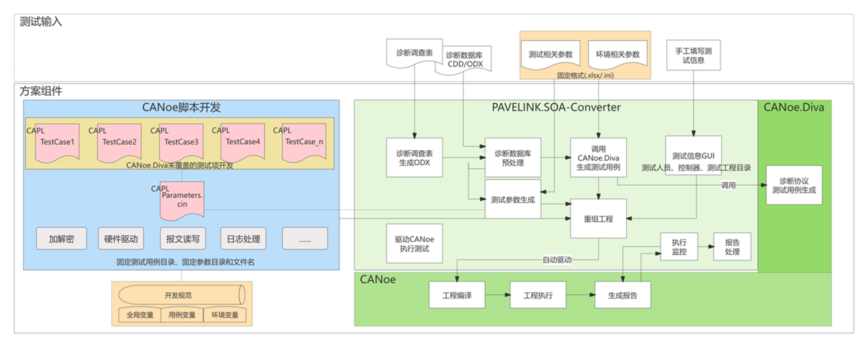Select the ellipsis (......) module box
This screenshot has height=347, width=868.
pos(305,239)
